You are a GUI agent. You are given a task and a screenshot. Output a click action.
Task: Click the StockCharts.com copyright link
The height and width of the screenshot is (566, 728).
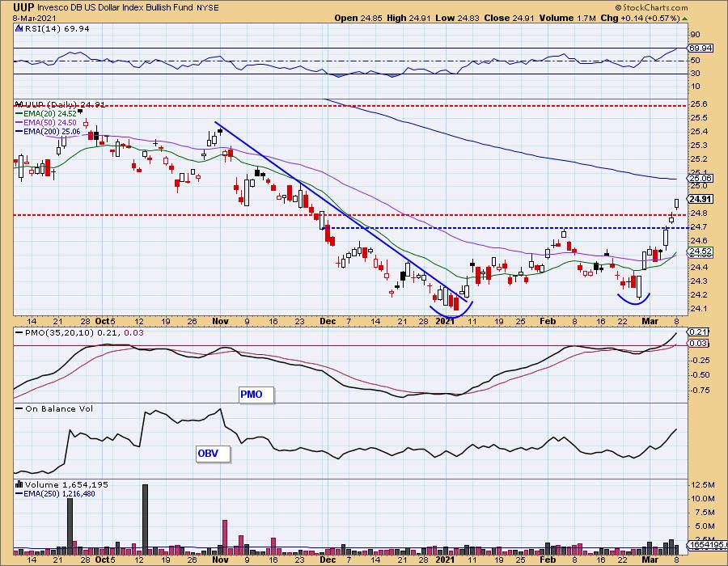point(651,7)
